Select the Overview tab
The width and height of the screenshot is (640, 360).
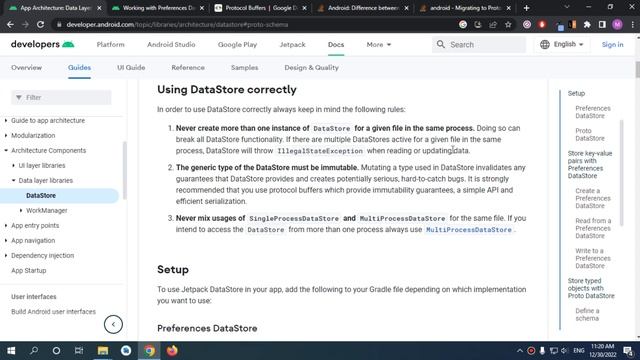click(27, 68)
